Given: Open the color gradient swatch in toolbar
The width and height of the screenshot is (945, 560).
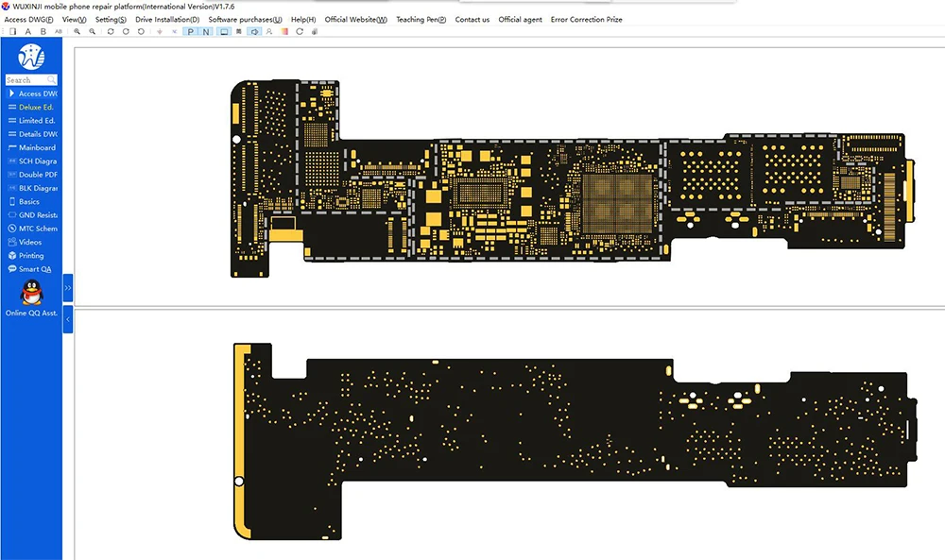Looking at the screenshot, I should click(x=284, y=31).
